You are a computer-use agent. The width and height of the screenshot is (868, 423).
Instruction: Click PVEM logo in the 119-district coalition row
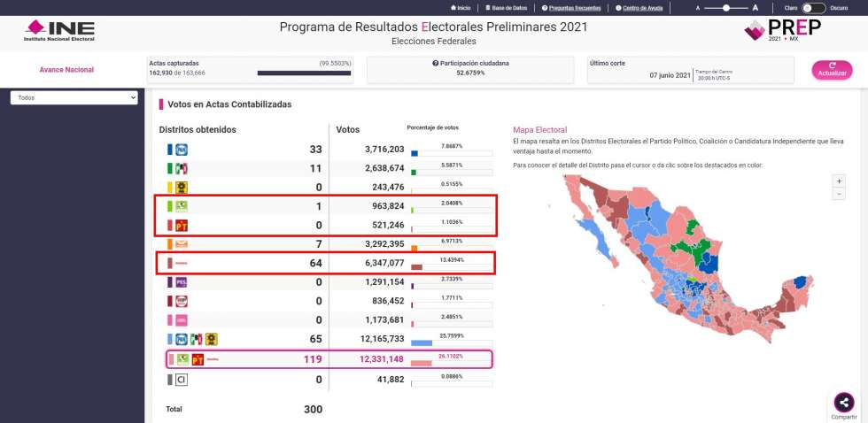(182, 359)
